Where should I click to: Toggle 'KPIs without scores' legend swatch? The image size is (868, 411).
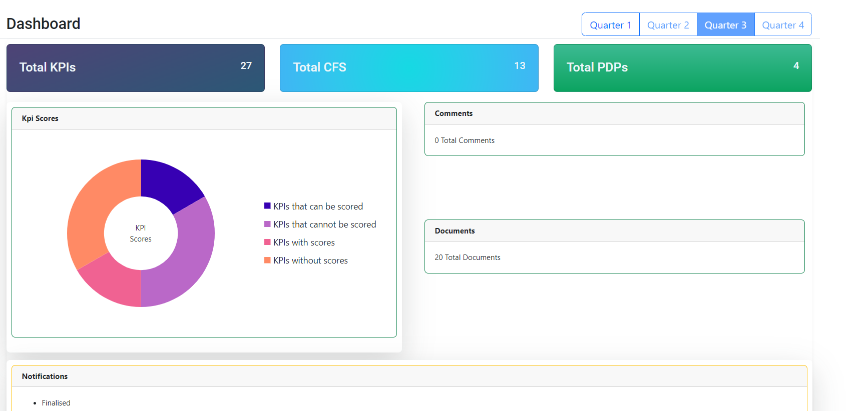(267, 260)
